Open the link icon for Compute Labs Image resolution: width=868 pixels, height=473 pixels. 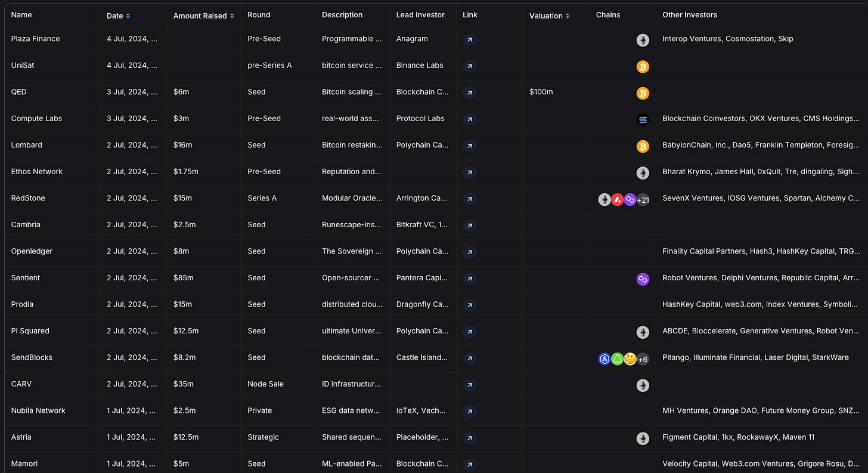pyautogui.click(x=470, y=119)
